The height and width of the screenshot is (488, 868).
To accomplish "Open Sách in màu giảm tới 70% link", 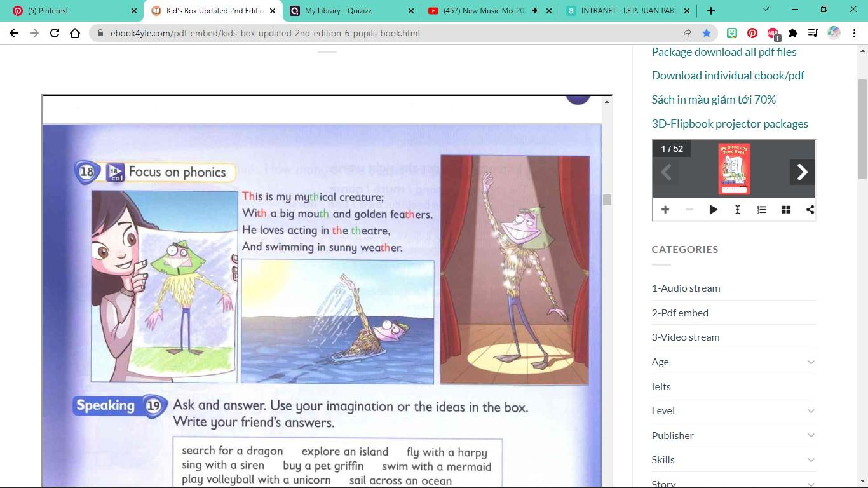I will [x=714, y=100].
